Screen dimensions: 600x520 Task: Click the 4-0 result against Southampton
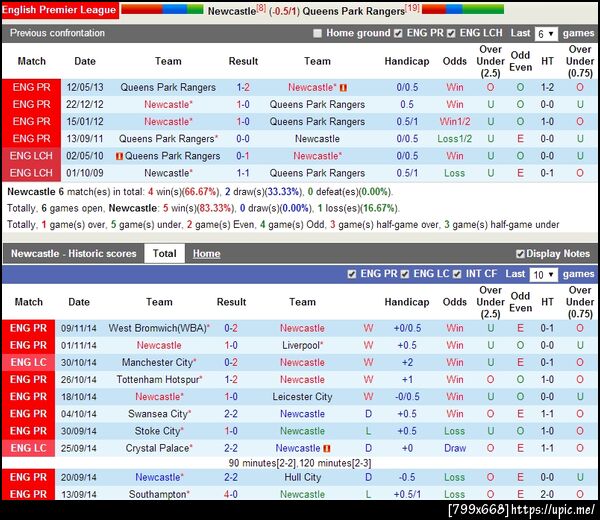[x=231, y=494]
